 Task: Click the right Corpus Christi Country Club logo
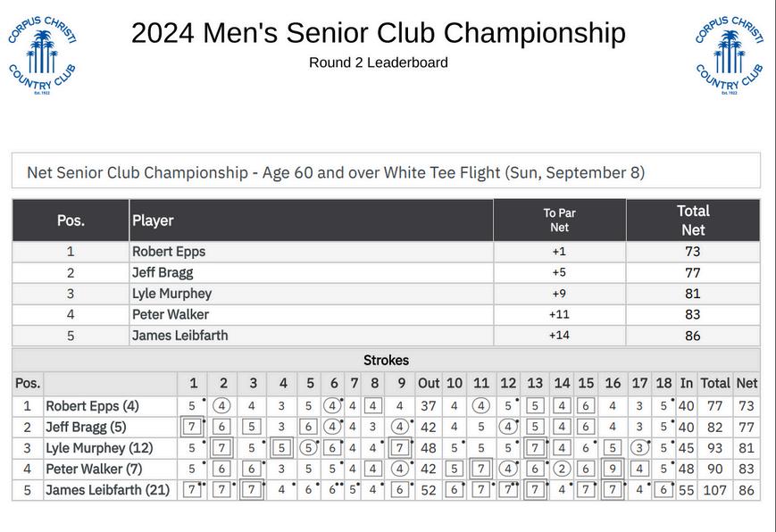tap(730, 54)
